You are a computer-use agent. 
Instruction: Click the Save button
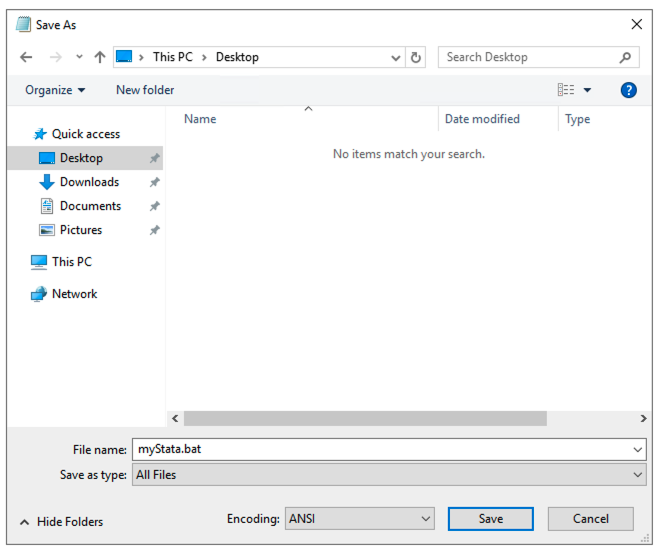tap(490, 519)
